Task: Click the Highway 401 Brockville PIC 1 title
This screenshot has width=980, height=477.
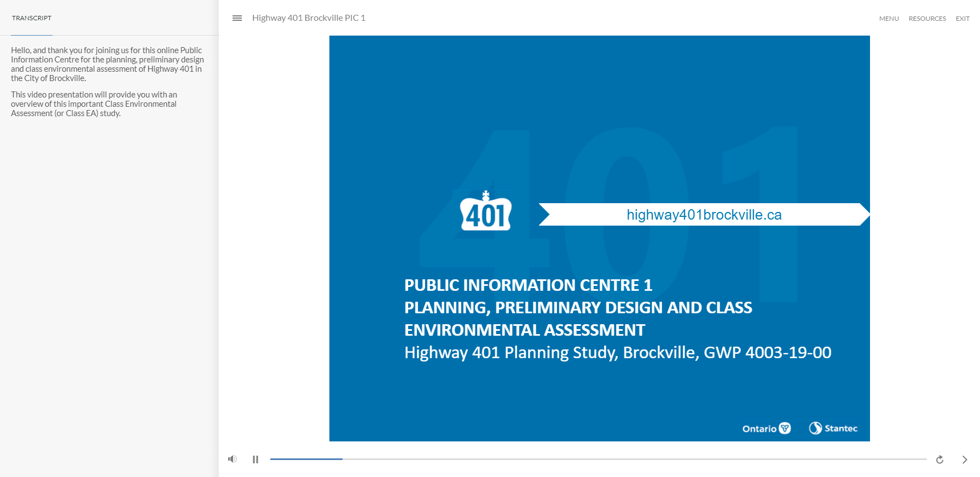Action: tap(309, 18)
